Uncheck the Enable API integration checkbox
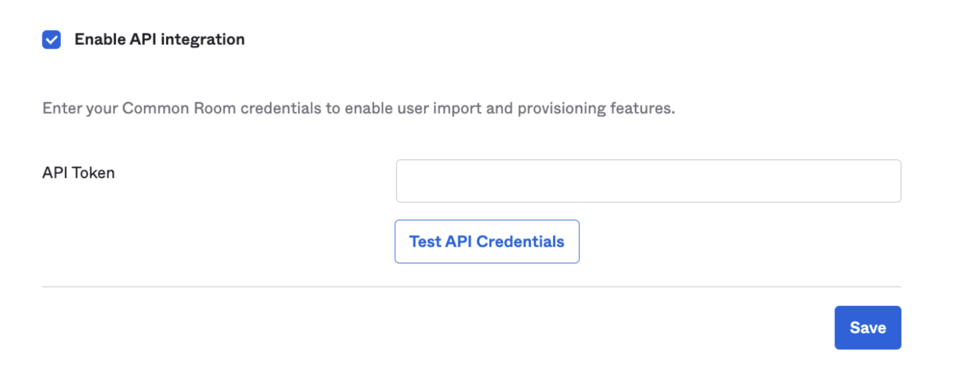 pos(51,40)
